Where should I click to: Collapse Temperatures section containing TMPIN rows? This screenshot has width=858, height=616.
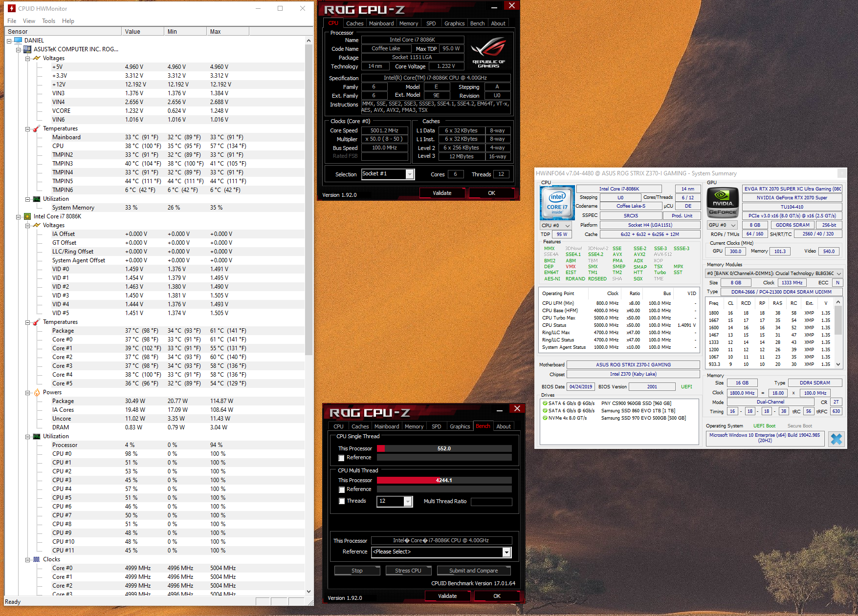(28, 128)
